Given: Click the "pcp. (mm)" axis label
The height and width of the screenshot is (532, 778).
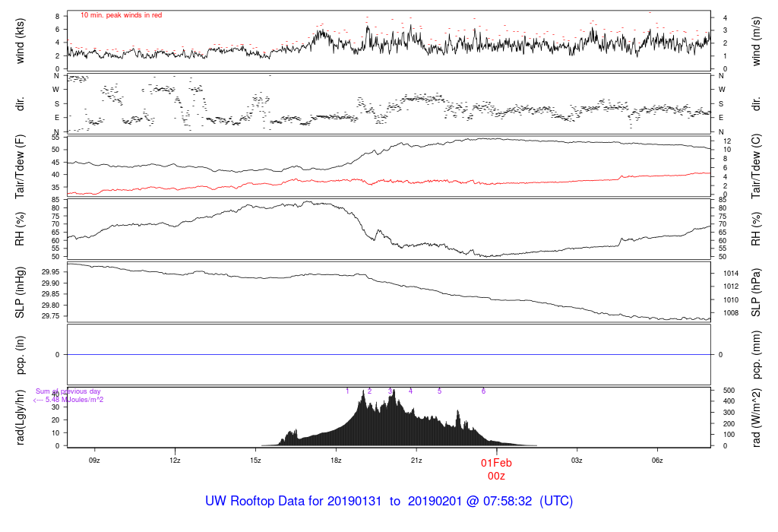Looking at the screenshot, I should pyautogui.click(x=756, y=355).
